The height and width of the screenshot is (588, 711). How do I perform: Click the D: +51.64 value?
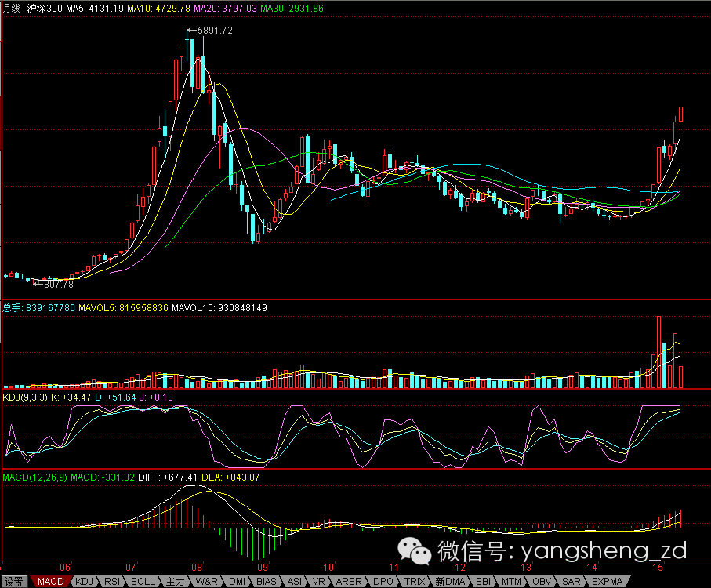click(x=116, y=397)
